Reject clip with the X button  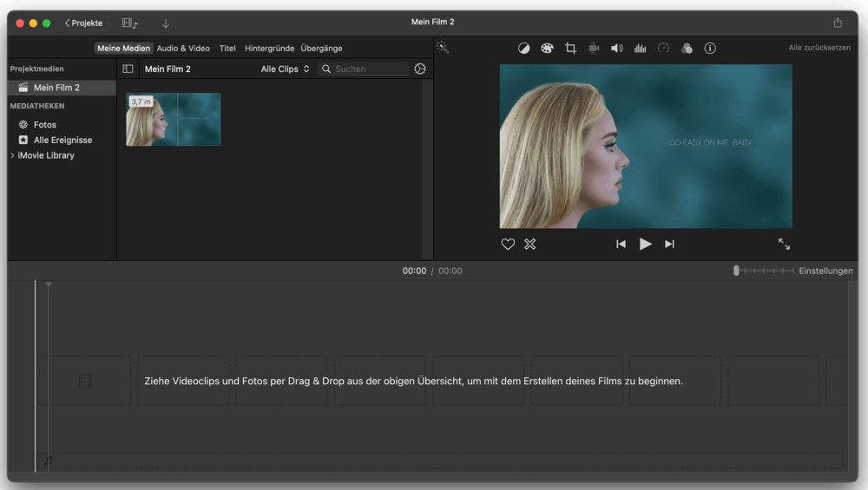(x=530, y=245)
